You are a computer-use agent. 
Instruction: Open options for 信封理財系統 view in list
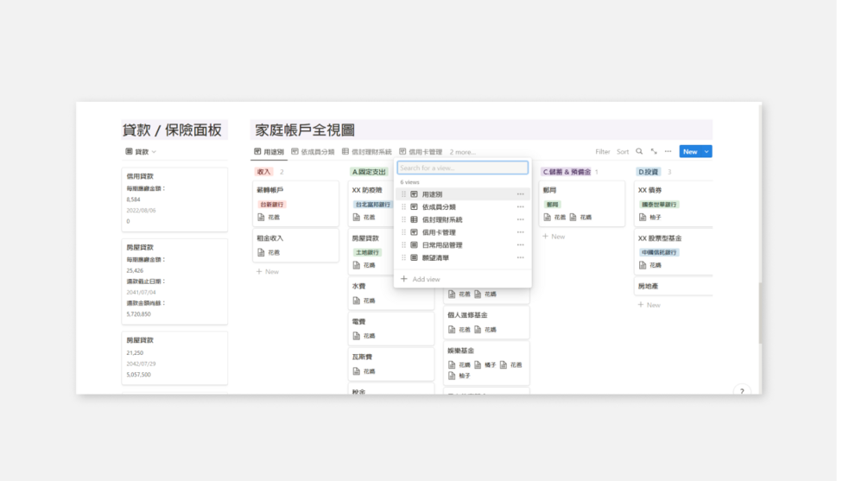point(520,219)
